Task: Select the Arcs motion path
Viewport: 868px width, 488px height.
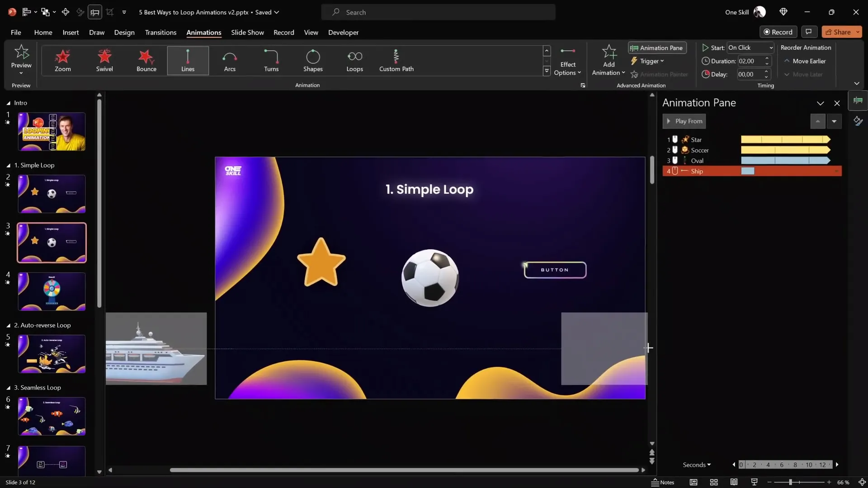Action: pos(230,61)
